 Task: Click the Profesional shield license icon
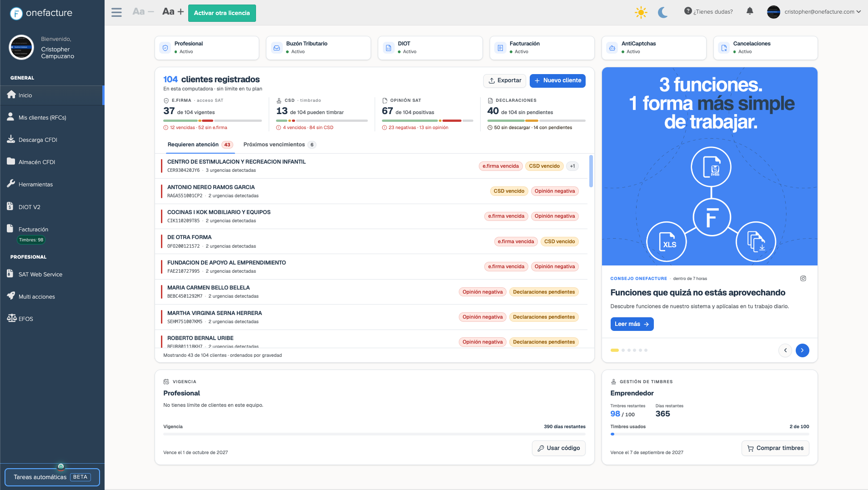click(166, 48)
